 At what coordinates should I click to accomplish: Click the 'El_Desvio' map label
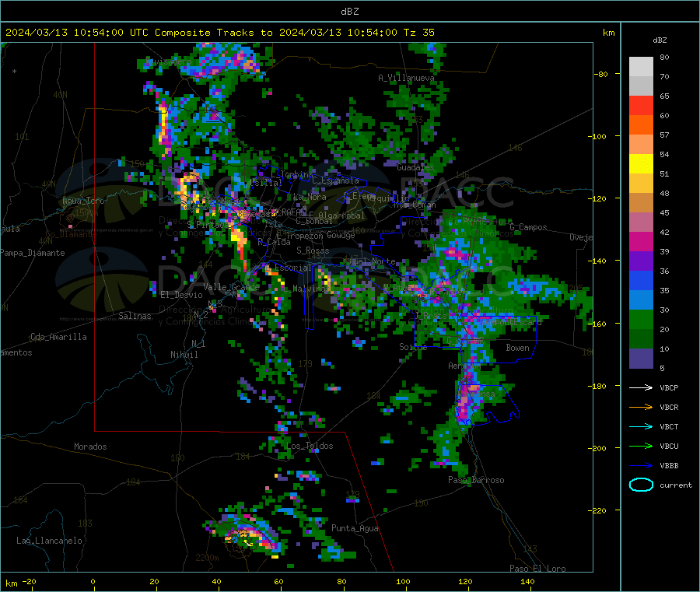(x=181, y=295)
